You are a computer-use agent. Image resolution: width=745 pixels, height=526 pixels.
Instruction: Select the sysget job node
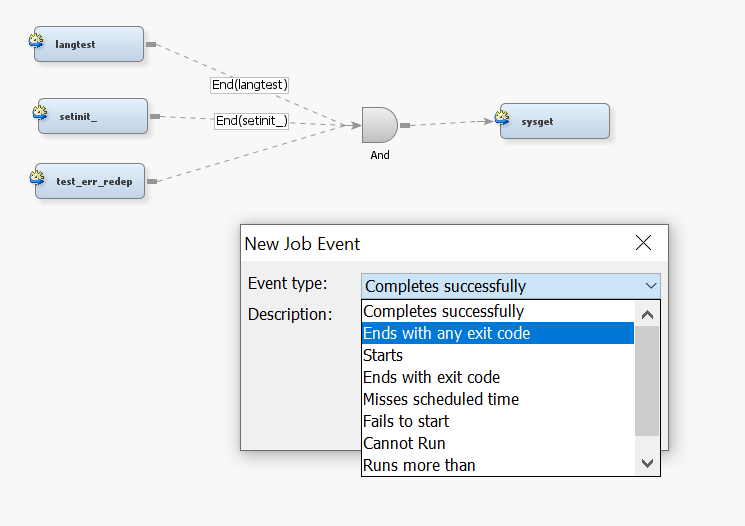pyautogui.click(x=555, y=121)
